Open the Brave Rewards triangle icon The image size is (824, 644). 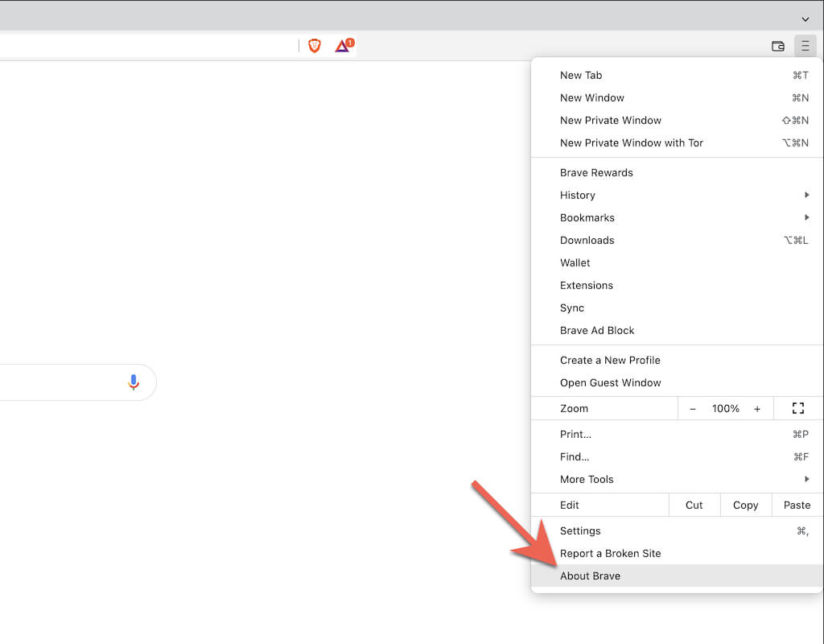pos(344,46)
